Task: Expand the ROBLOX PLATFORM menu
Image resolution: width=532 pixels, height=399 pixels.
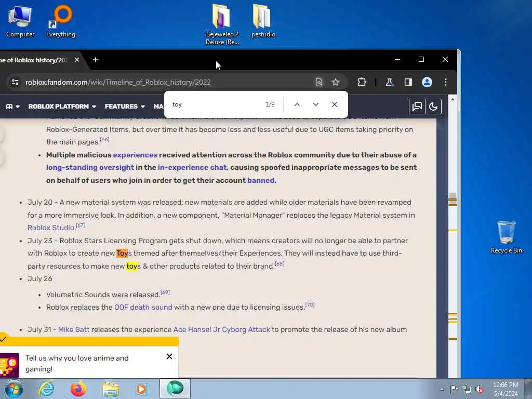Action: pos(62,107)
